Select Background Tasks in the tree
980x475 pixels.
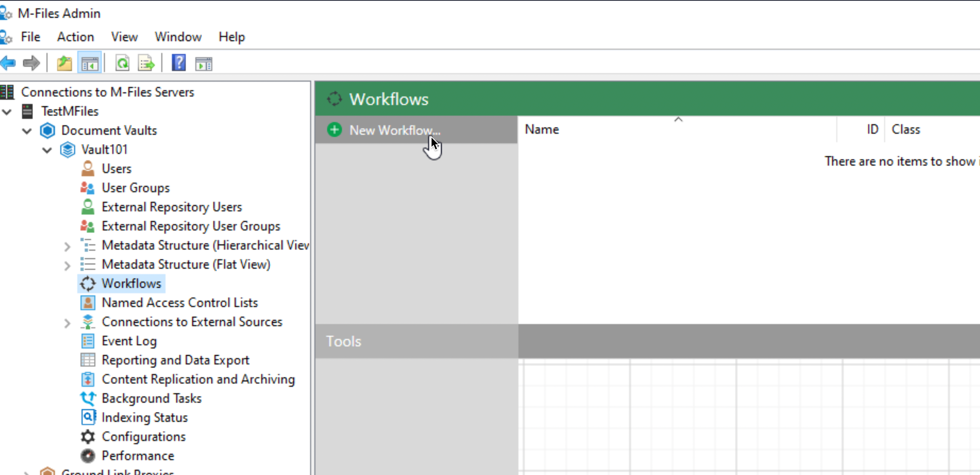(x=152, y=398)
